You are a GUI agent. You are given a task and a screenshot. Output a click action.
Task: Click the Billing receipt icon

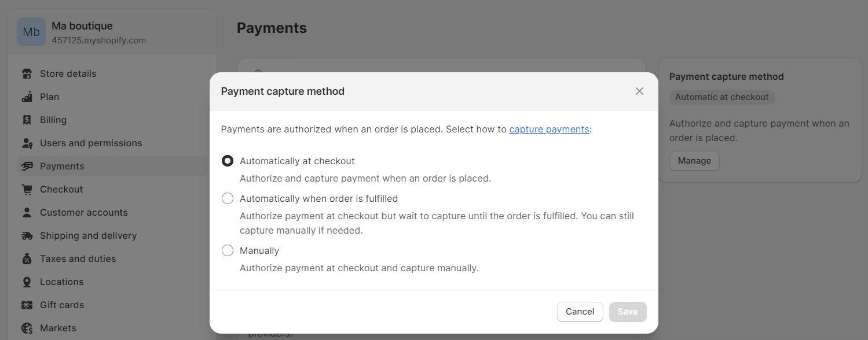coord(27,120)
